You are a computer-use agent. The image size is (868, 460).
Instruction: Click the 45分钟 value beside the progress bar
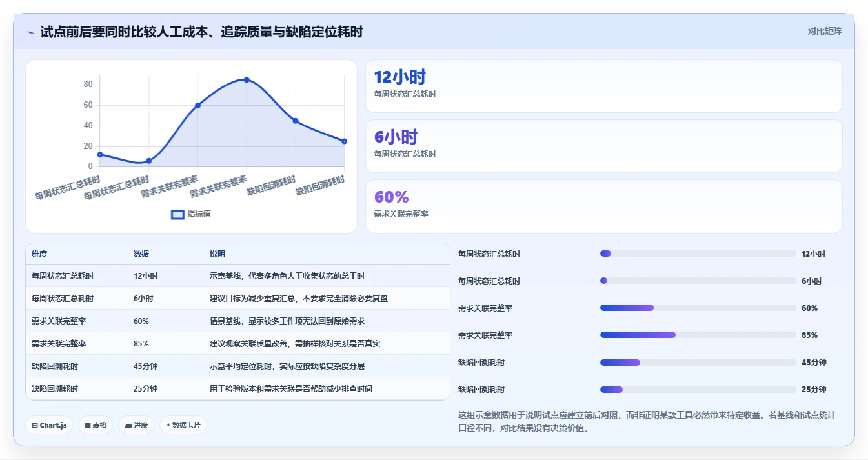[814, 363]
